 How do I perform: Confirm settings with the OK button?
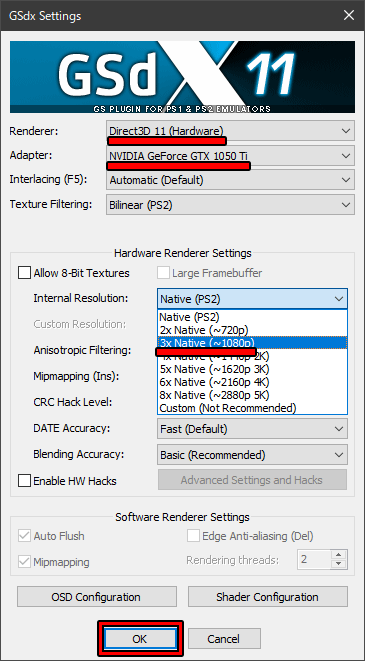(140, 639)
